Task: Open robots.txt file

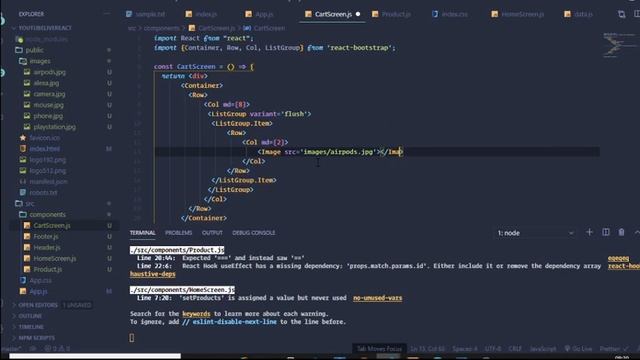Action: pos(43,193)
